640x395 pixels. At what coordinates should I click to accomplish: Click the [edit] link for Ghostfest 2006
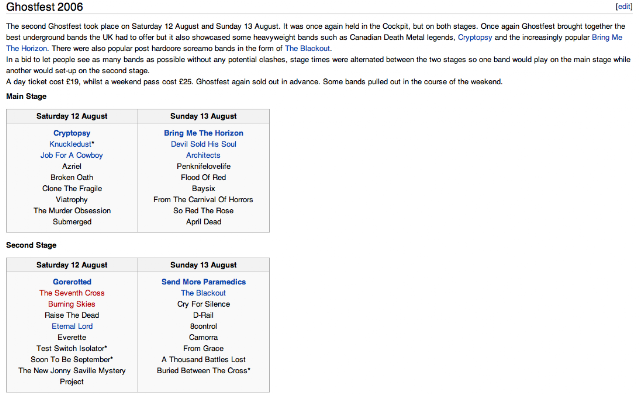(x=624, y=7)
